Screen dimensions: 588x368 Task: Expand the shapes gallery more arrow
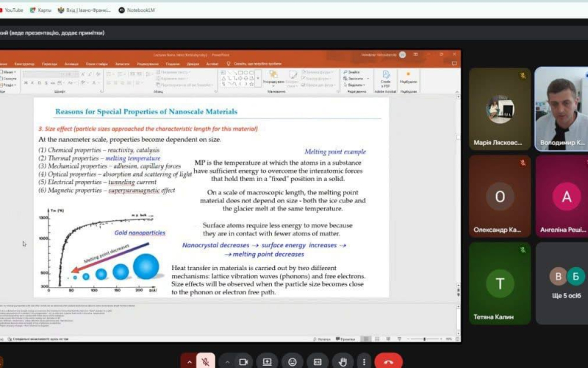(x=258, y=78)
